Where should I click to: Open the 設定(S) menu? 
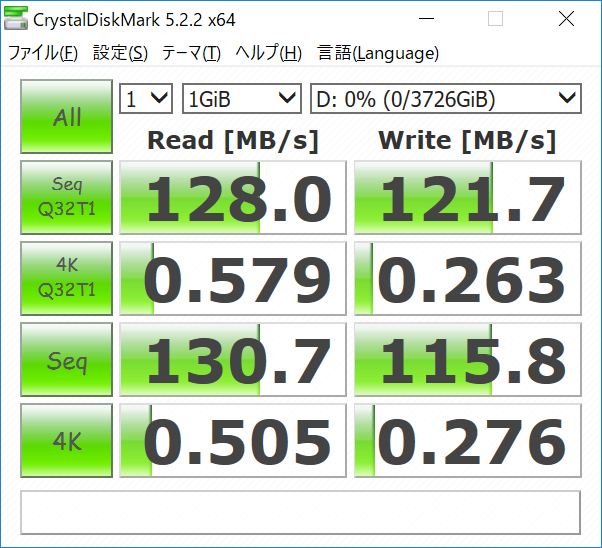(120, 53)
